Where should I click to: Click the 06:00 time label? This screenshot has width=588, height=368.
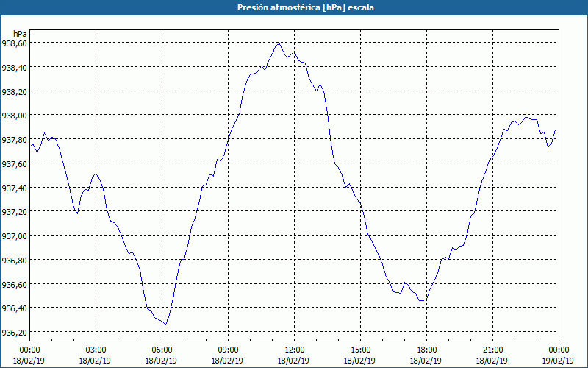[x=162, y=350]
